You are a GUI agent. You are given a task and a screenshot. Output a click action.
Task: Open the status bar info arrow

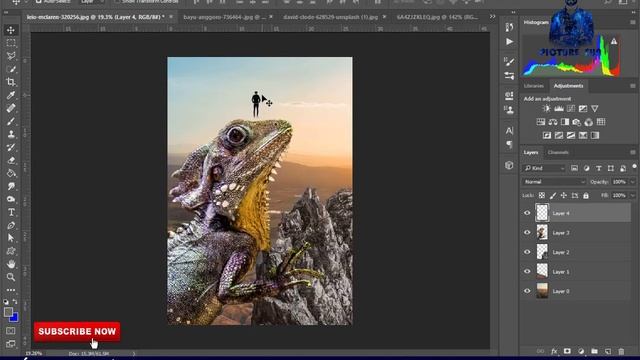click(x=134, y=353)
